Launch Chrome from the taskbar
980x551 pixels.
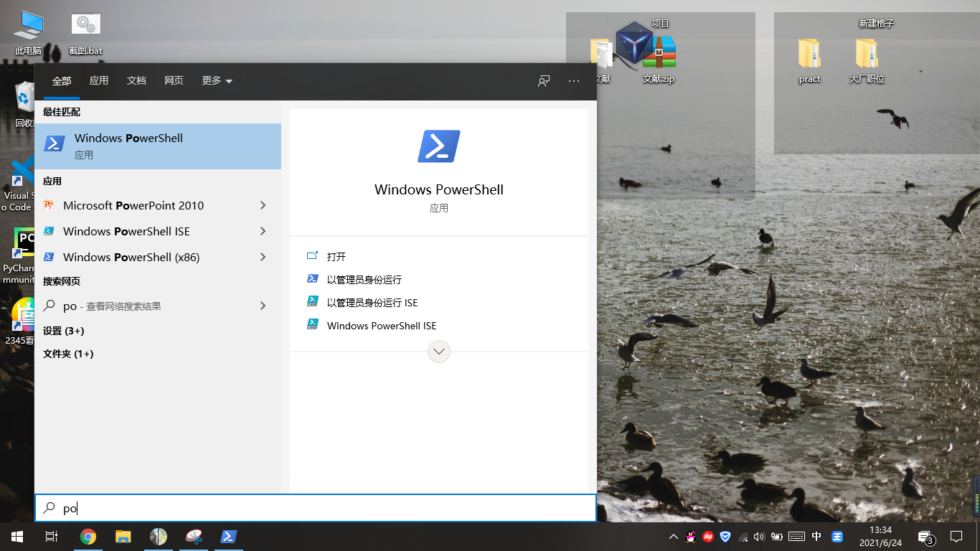click(x=88, y=537)
